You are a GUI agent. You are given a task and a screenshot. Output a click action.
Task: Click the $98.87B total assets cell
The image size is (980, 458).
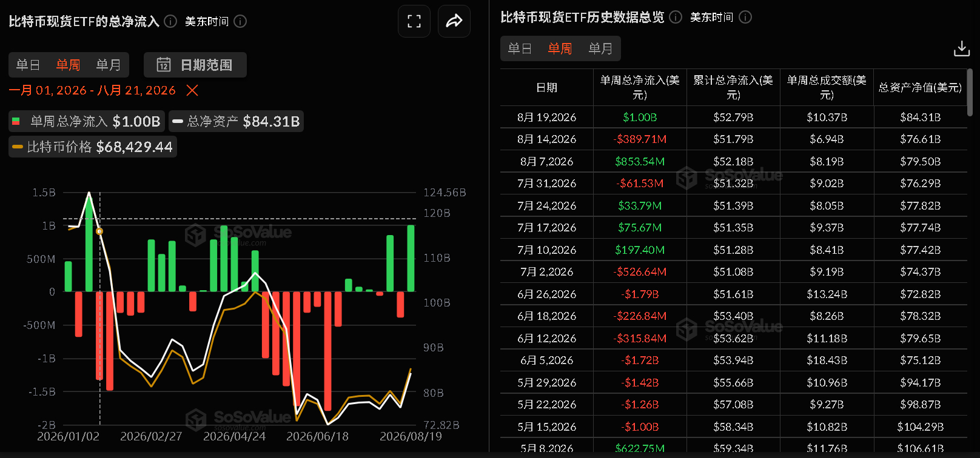coord(920,405)
